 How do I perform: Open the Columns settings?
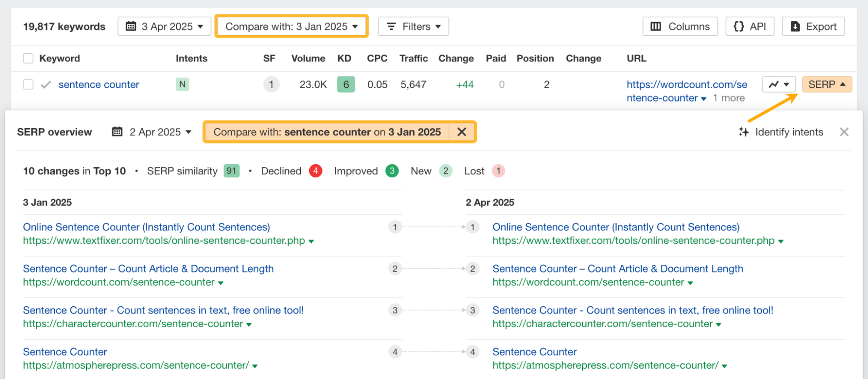(680, 27)
